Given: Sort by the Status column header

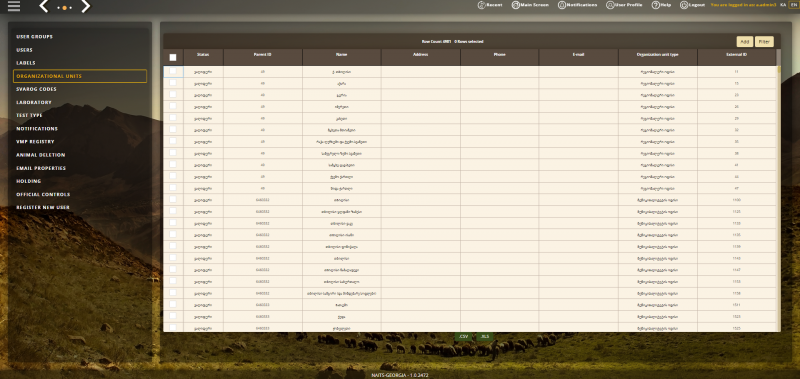Looking at the screenshot, I should [x=203, y=57].
